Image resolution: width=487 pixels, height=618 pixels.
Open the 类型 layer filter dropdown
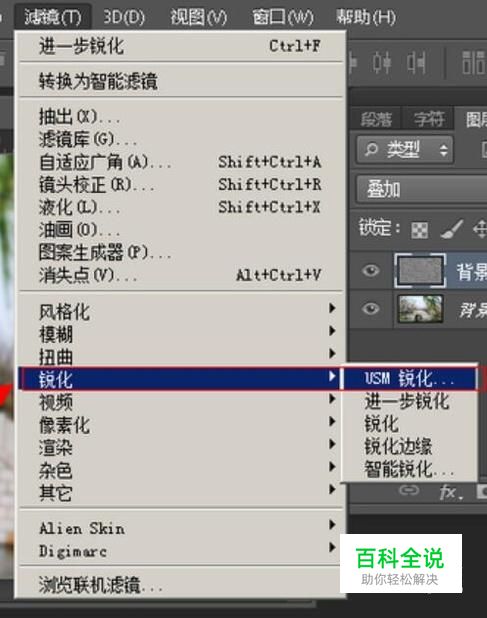pyautogui.click(x=405, y=150)
